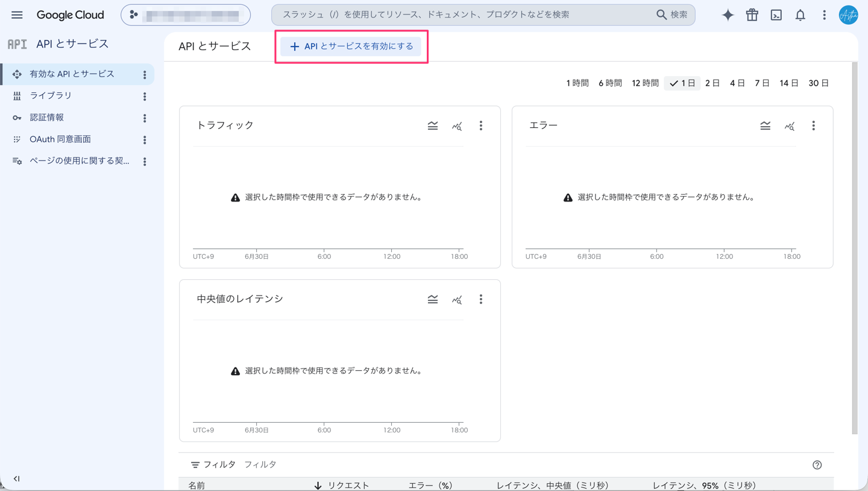Click the explore-metrics icon on 中央値のレイテンシ chart
The image size is (868, 491).
(x=457, y=299)
